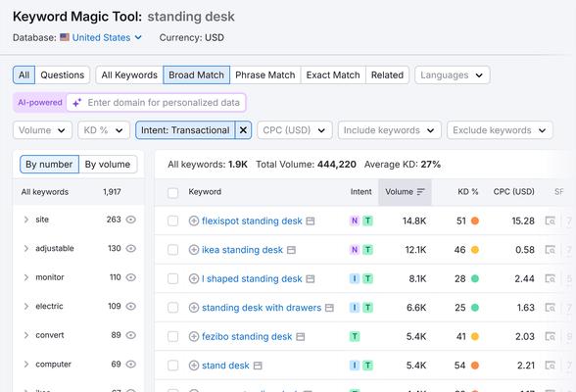Open SERP preview icon next to fezibo standing desk

301,337
